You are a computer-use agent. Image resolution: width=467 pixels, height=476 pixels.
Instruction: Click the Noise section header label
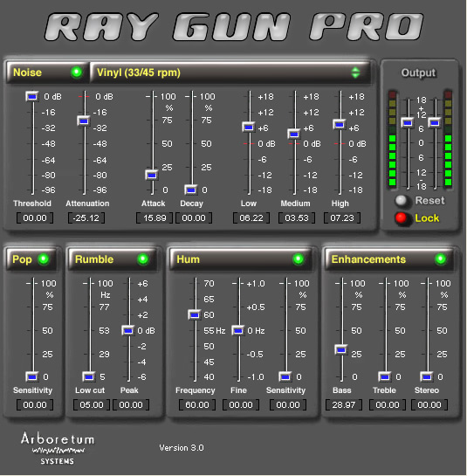[28, 72]
